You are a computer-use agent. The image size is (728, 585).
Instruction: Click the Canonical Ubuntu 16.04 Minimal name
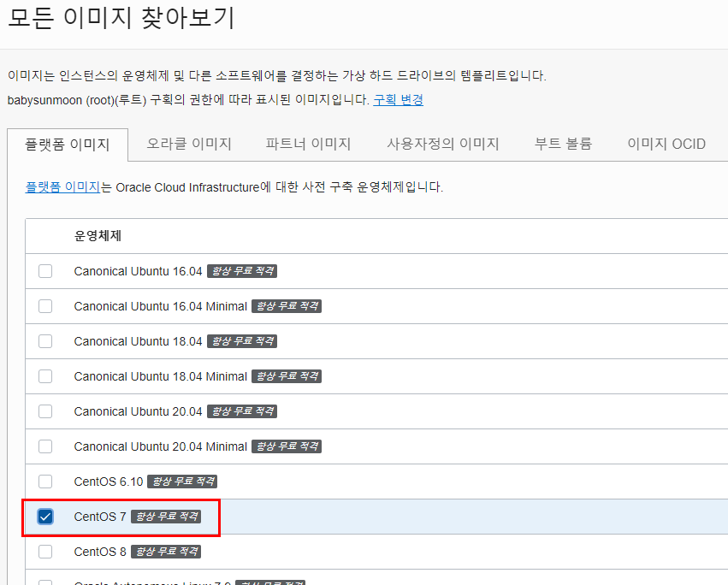pyautogui.click(x=160, y=306)
